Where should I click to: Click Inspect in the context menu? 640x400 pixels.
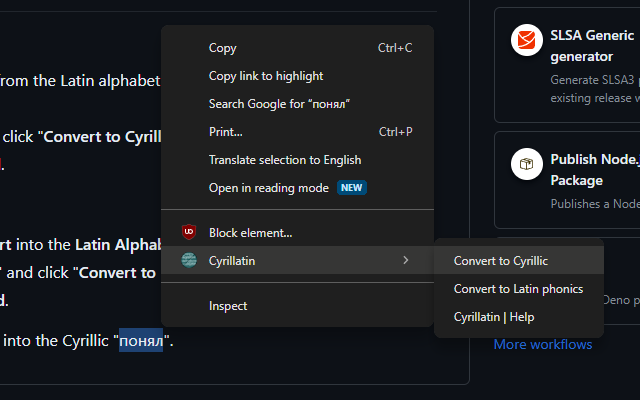227,306
